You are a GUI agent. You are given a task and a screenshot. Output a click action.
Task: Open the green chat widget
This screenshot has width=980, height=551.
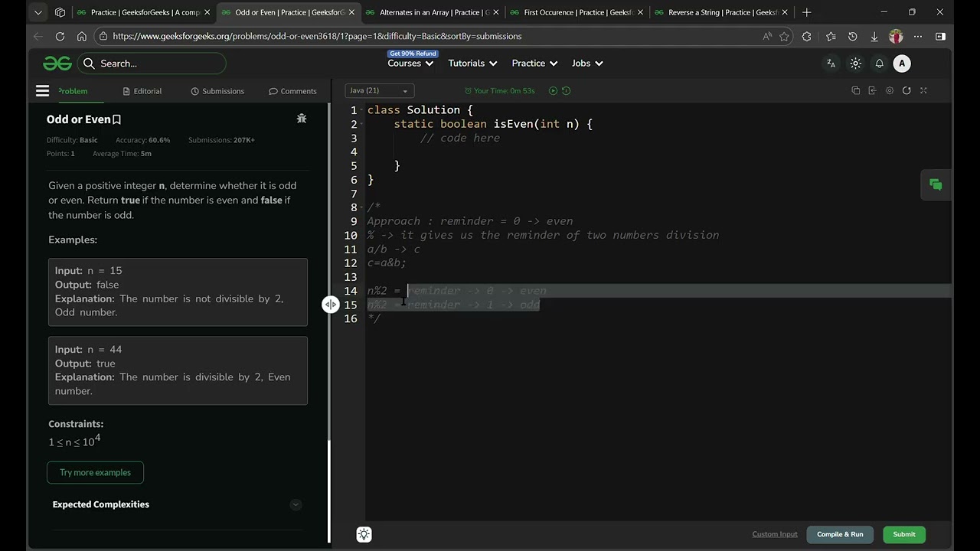[936, 184]
